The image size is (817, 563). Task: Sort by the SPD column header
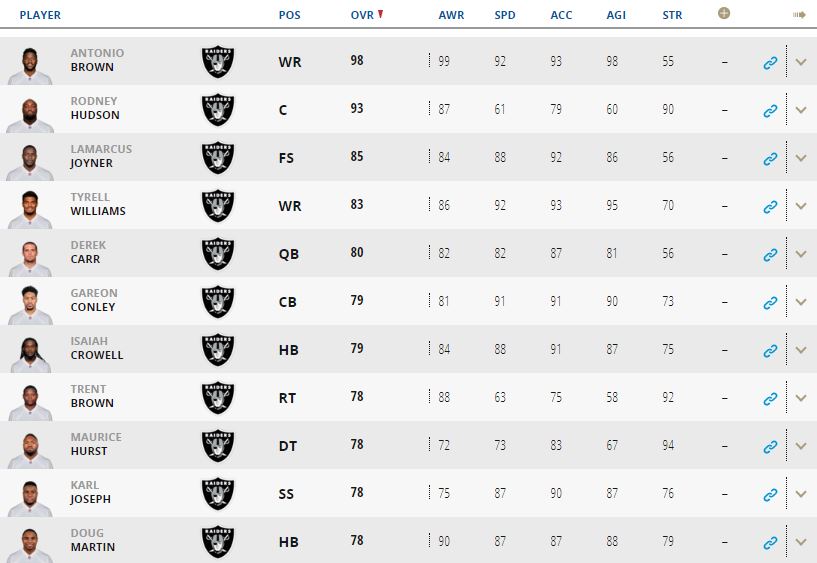pos(505,15)
